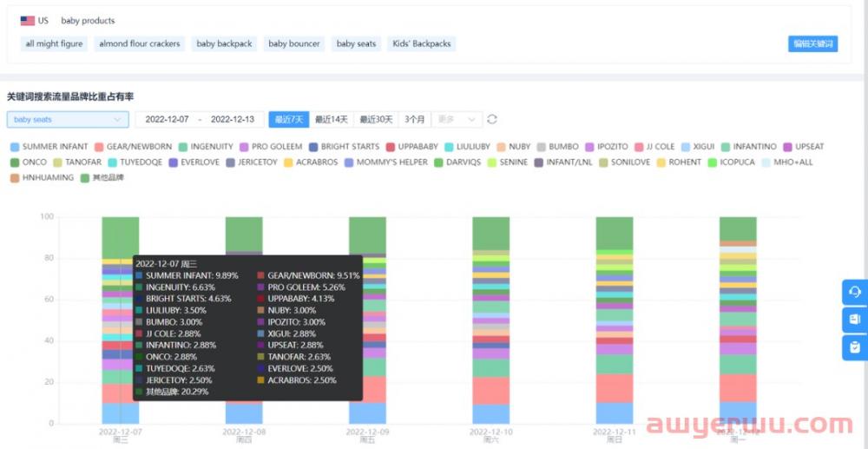Choose the baby bouncer keyword tag
The width and height of the screenshot is (868, 449).
(x=294, y=43)
